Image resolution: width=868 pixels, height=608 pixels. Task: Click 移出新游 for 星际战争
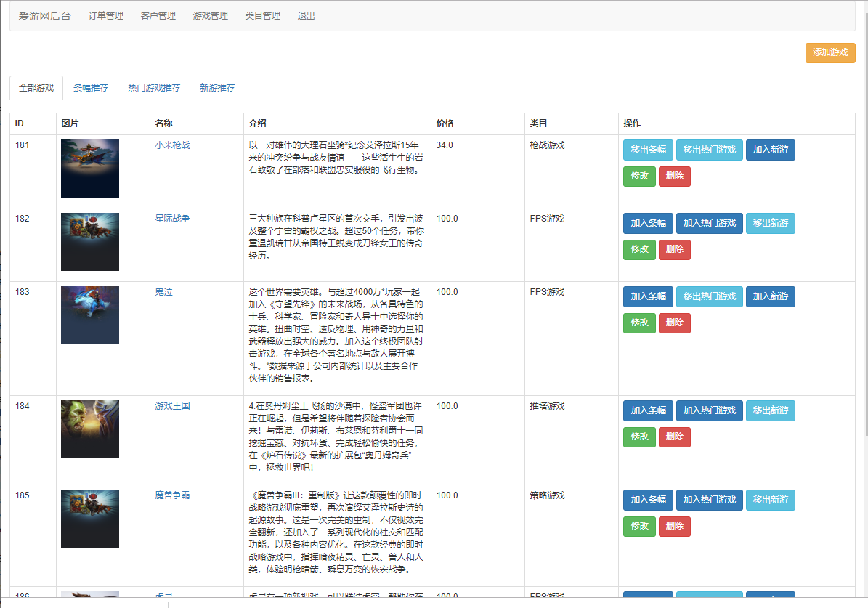pyautogui.click(x=770, y=223)
